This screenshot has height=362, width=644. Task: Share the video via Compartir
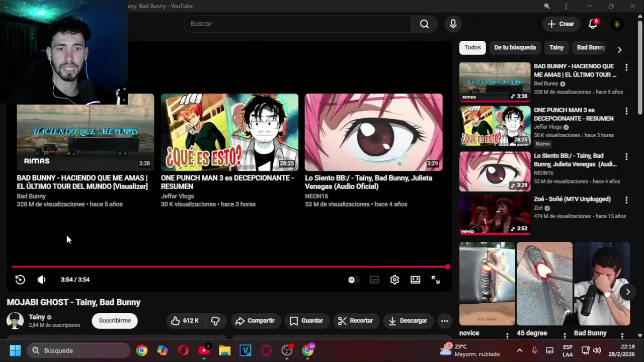(255, 320)
